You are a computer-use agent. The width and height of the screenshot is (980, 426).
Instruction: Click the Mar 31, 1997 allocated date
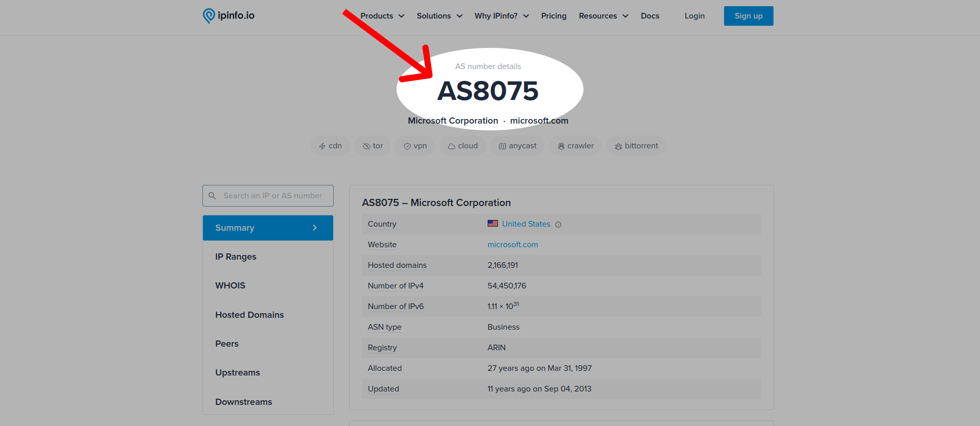(x=570, y=368)
